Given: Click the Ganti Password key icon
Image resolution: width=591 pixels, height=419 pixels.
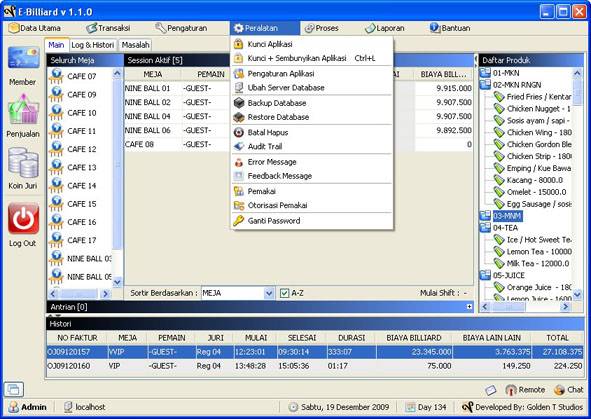Looking at the screenshot, I should pos(239,221).
